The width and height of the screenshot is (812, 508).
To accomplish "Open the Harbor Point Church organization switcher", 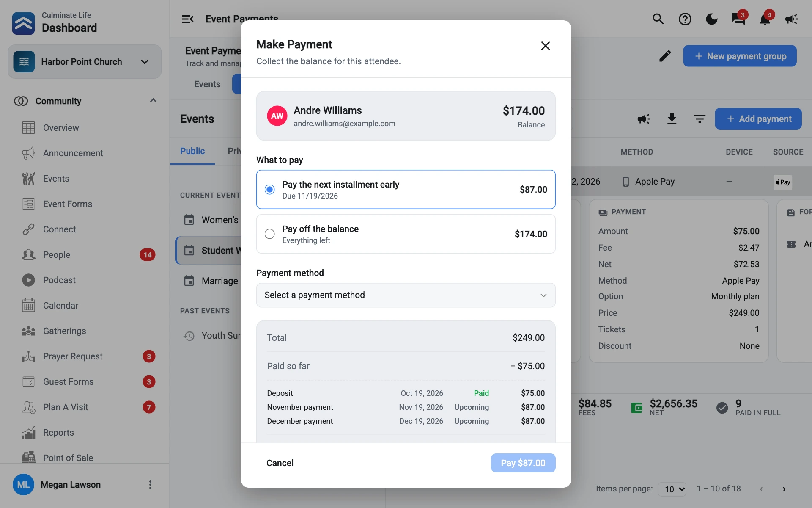I will [85, 62].
